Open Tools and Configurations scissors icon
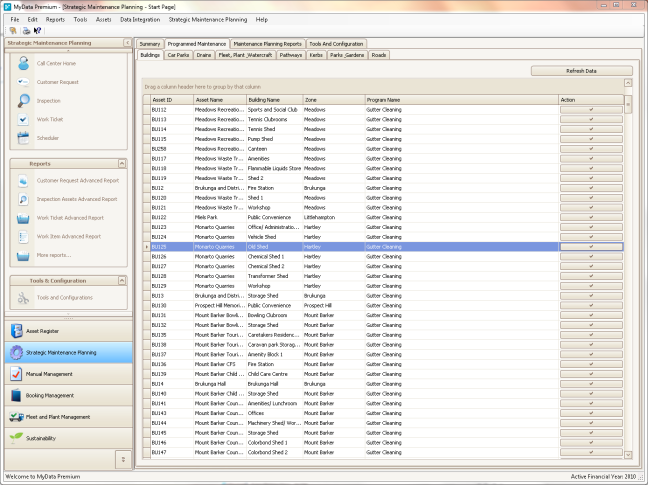The height and width of the screenshot is (485, 648). coord(23,297)
